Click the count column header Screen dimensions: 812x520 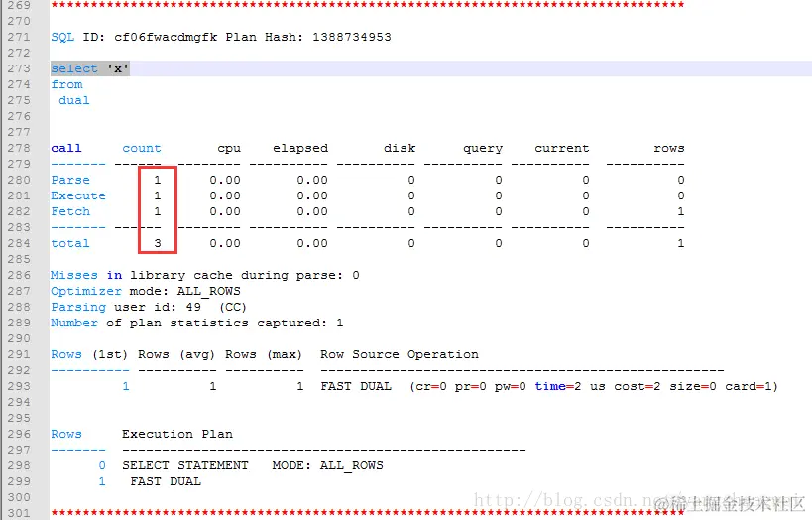click(x=142, y=148)
